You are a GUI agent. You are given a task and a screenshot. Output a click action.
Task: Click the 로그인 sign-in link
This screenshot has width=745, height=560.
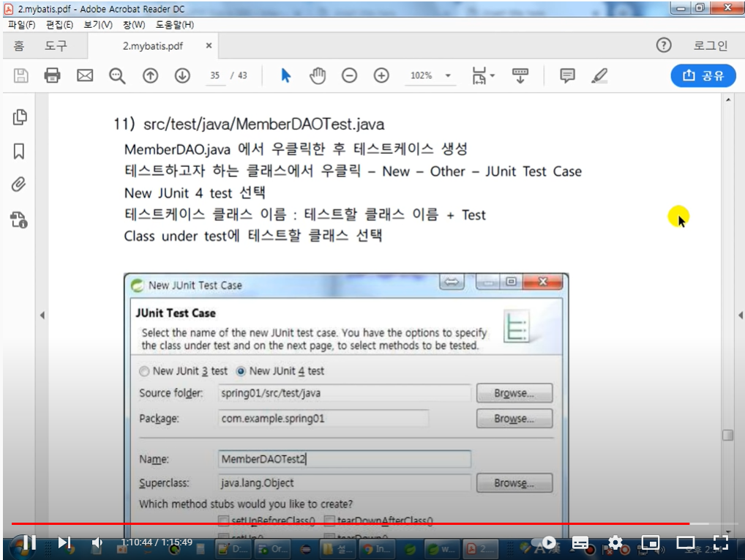[x=711, y=45]
